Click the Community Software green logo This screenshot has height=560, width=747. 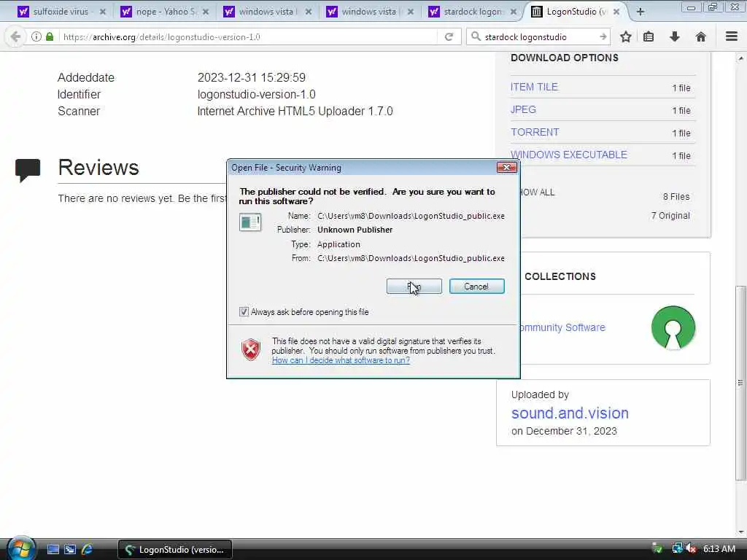673,328
